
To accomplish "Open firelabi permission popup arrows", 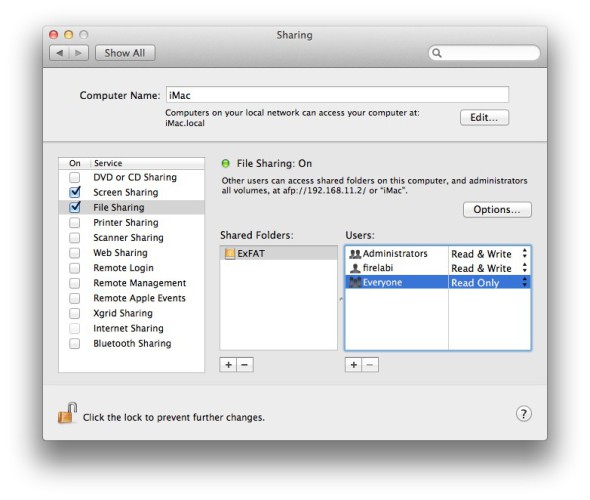I will (x=525, y=268).
